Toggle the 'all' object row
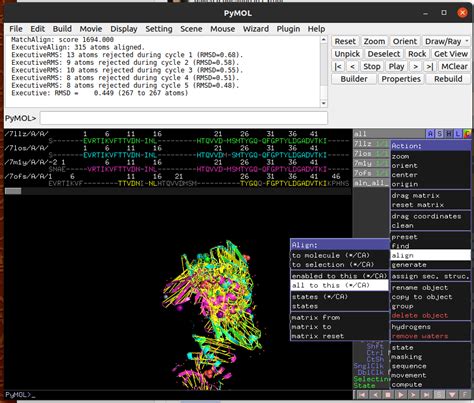 click(389, 134)
